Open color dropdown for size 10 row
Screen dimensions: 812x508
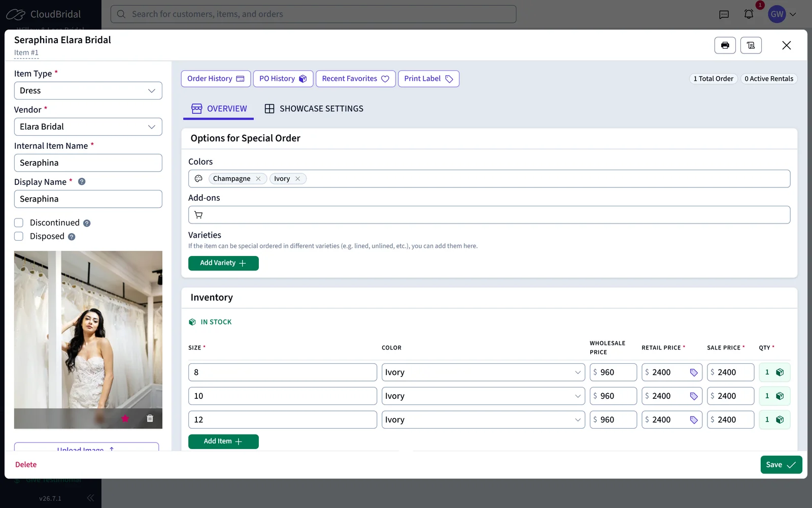[483, 396]
